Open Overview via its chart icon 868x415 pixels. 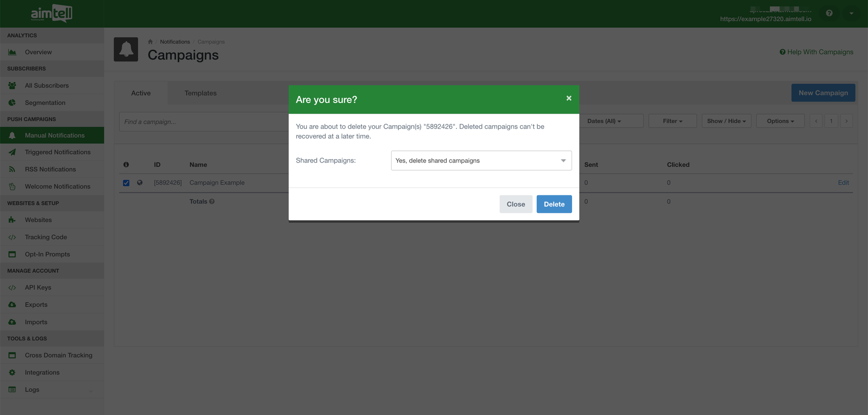click(12, 52)
